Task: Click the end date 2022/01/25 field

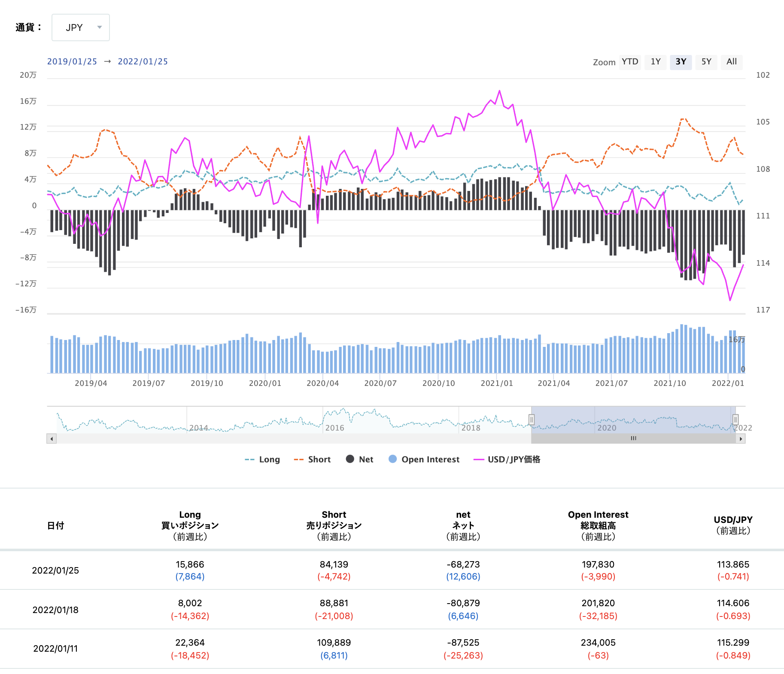Action: pos(143,61)
